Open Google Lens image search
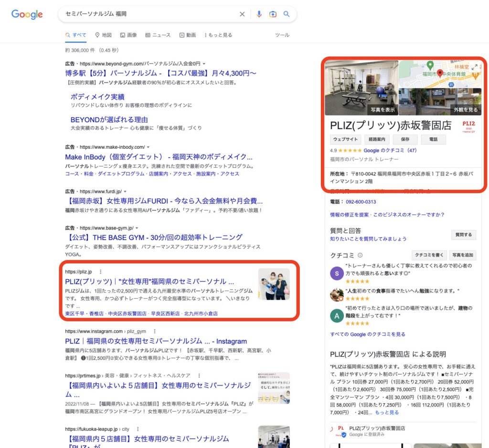The image size is (489, 448). 273,14
